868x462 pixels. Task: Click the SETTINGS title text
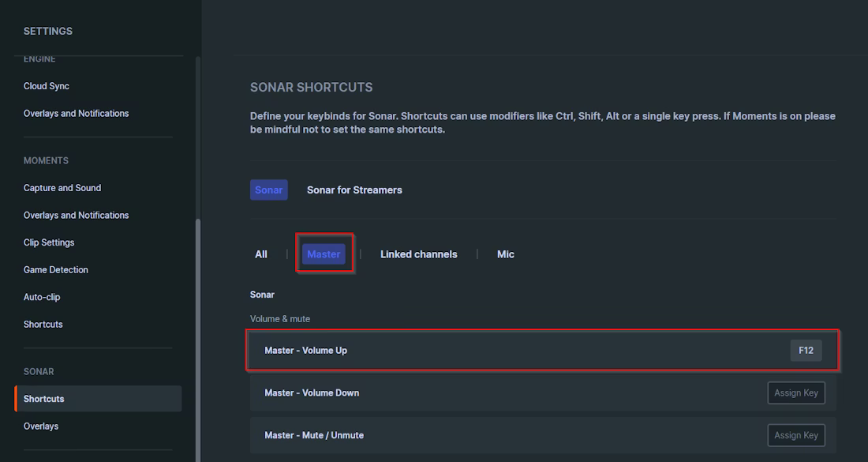coord(48,31)
